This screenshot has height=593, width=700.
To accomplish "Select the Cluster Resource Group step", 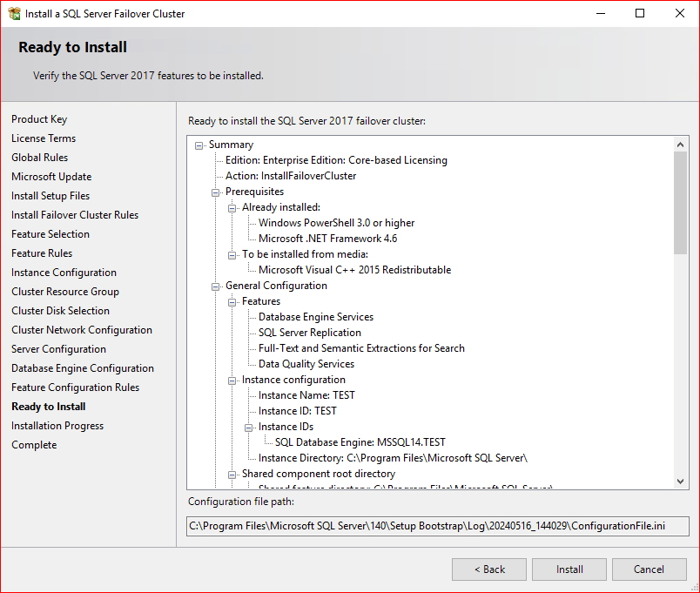I will point(65,292).
